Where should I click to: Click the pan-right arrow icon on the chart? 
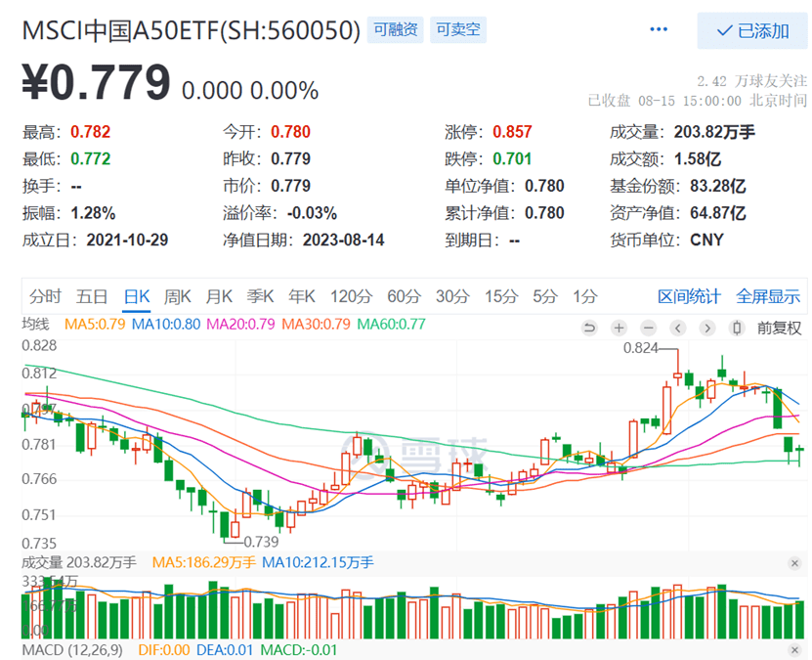[x=707, y=328]
